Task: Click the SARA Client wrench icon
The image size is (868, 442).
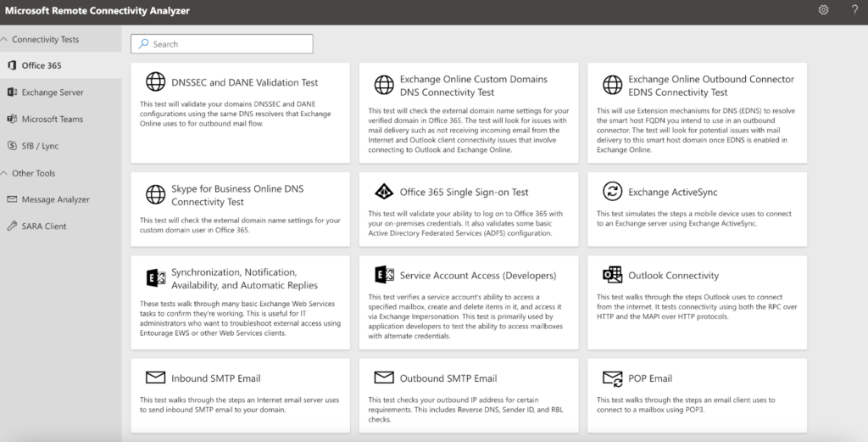Action: point(12,226)
